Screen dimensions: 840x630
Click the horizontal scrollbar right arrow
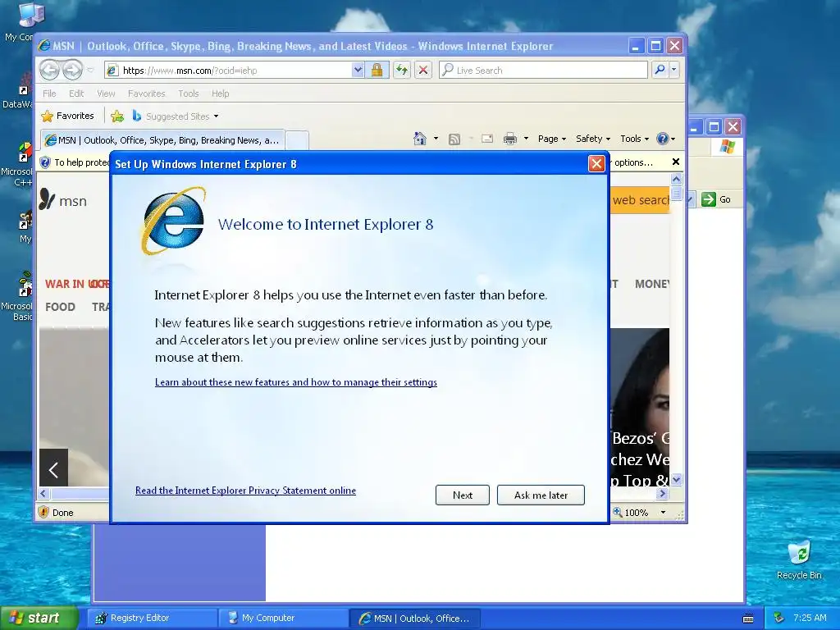[663, 493]
